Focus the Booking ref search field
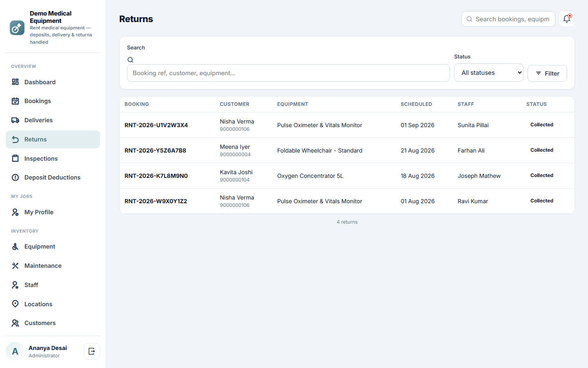Viewport: 588px width, 368px height. click(288, 73)
